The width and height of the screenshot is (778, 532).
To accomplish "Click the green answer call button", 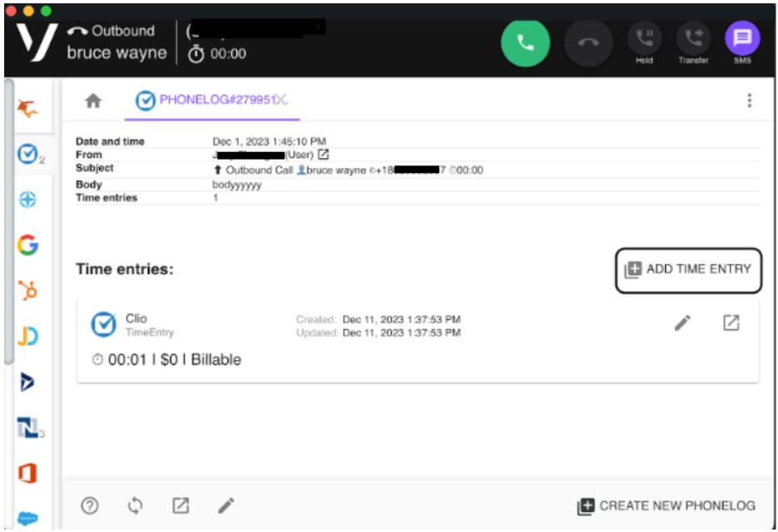I will [525, 42].
